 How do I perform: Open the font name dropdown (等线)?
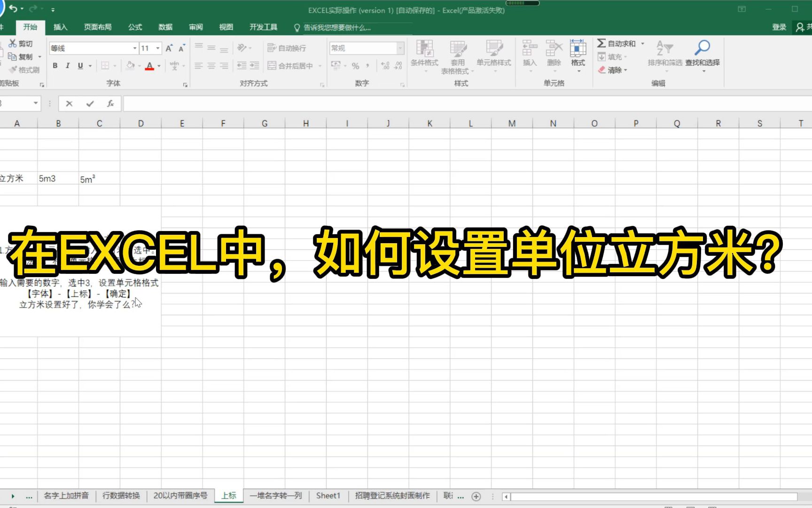point(135,48)
